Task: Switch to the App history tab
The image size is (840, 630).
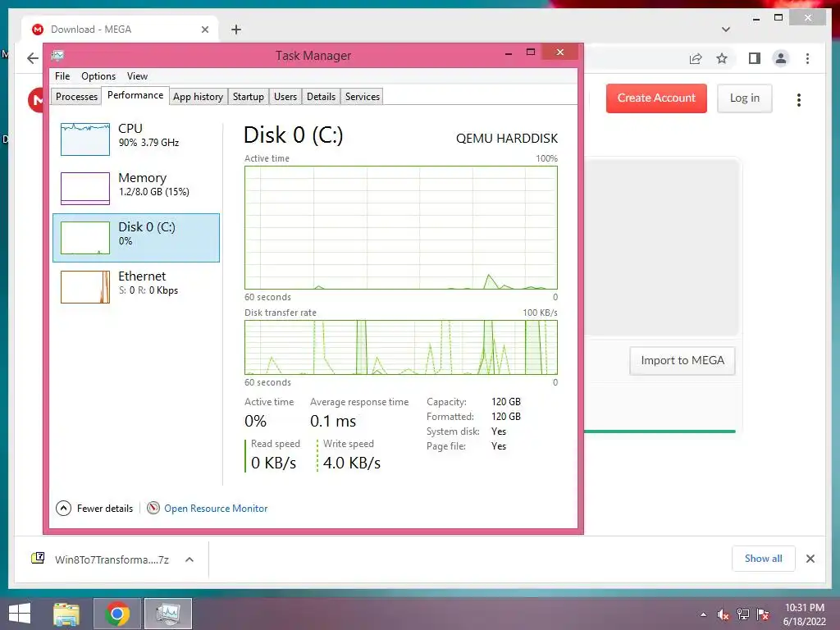Action: pyautogui.click(x=198, y=97)
